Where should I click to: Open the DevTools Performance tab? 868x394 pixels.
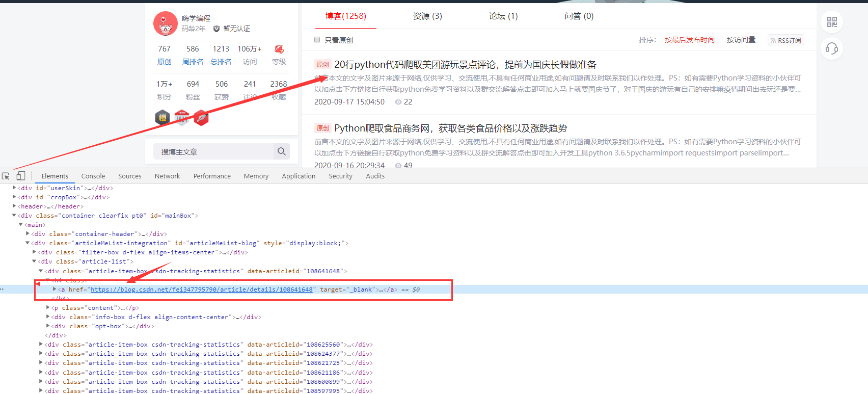(x=212, y=176)
